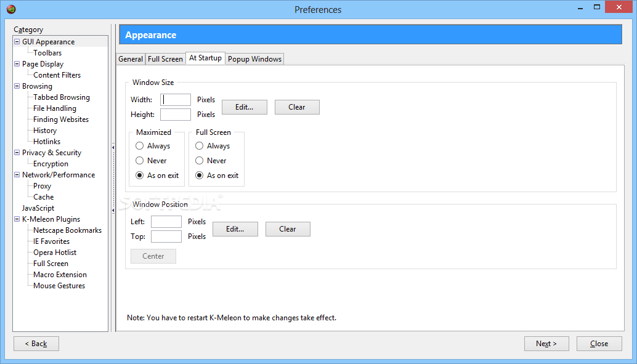Click the K-Meleon app icon in title bar
The height and width of the screenshot is (364, 637).
click(11, 9)
